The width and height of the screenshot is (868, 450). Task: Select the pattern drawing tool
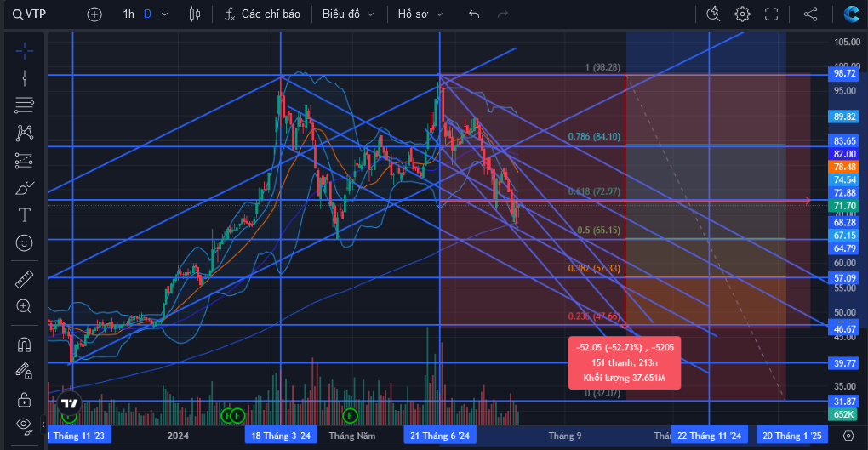point(25,133)
